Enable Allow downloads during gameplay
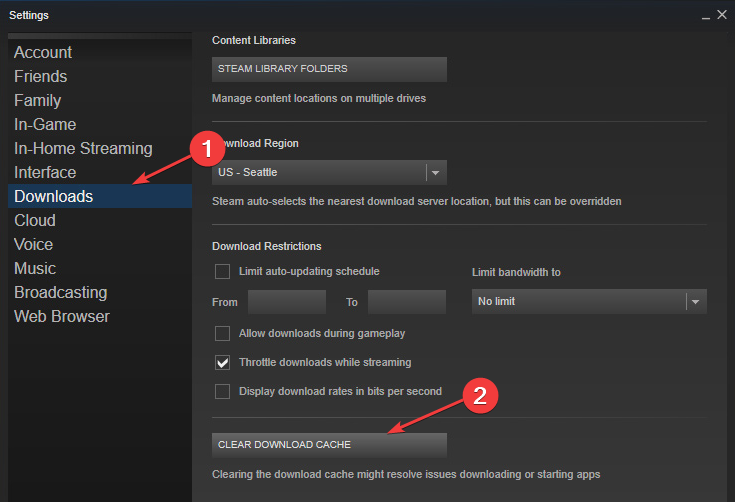The width and height of the screenshot is (735, 502). (222, 333)
